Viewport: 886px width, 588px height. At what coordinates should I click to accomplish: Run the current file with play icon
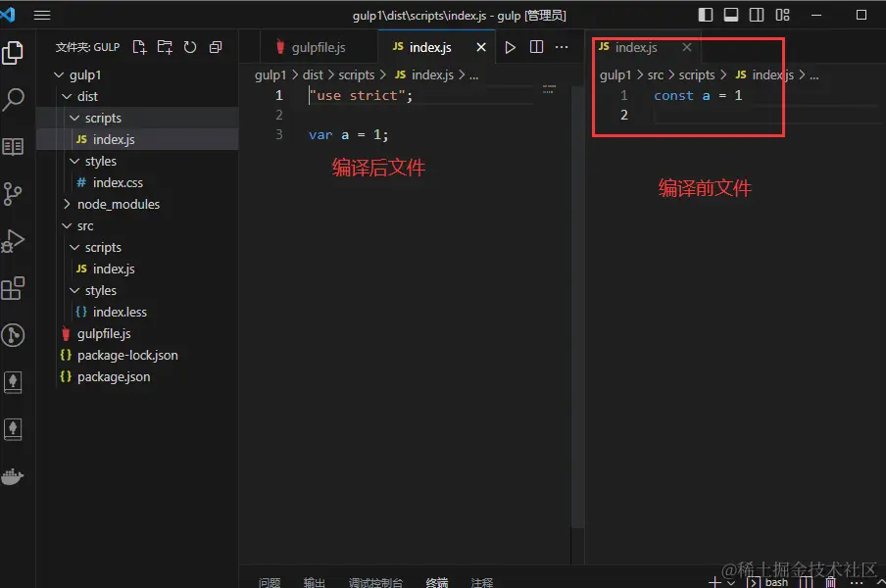[510, 47]
